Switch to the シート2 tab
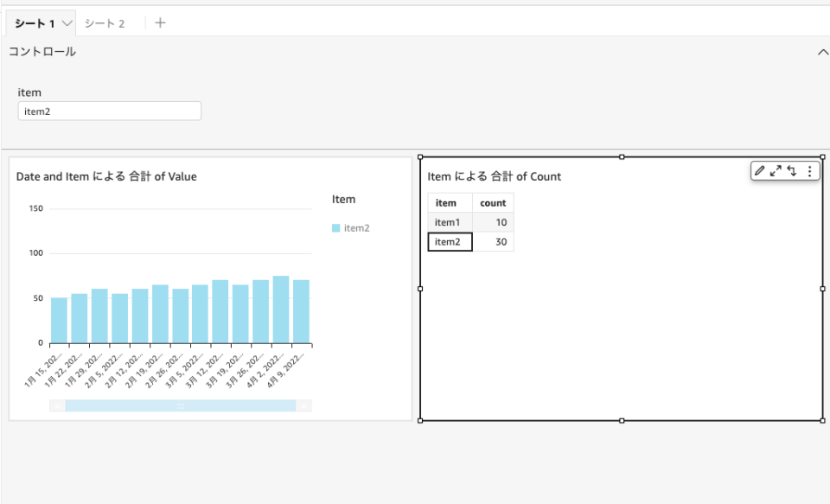 104,23
